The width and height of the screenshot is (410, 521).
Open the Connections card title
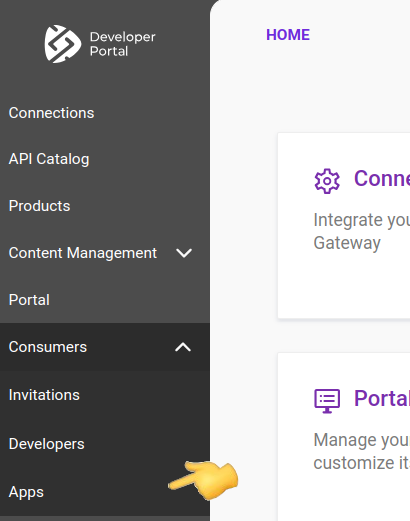tap(382, 178)
